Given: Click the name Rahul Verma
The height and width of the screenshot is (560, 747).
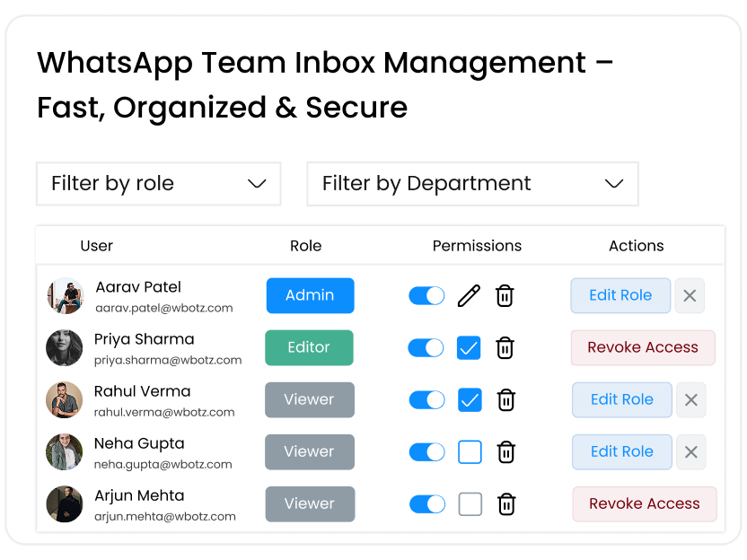Looking at the screenshot, I should (x=142, y=391).
